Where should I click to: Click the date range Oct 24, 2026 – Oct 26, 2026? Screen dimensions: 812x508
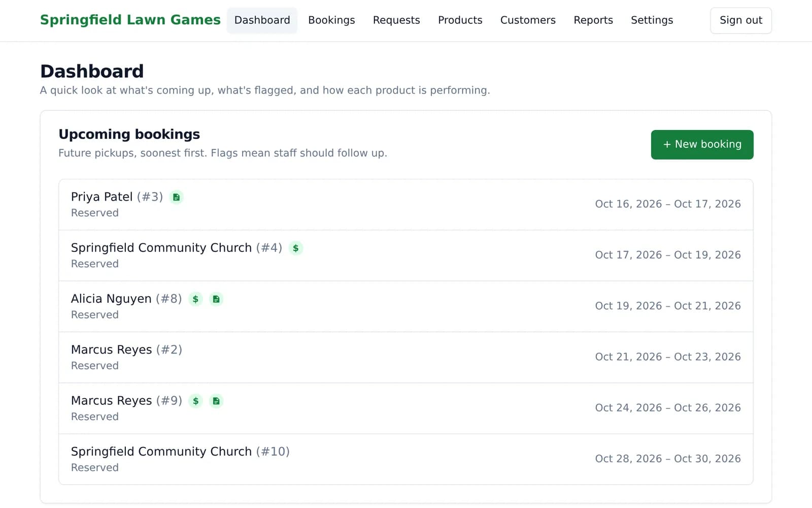point(668,408)
